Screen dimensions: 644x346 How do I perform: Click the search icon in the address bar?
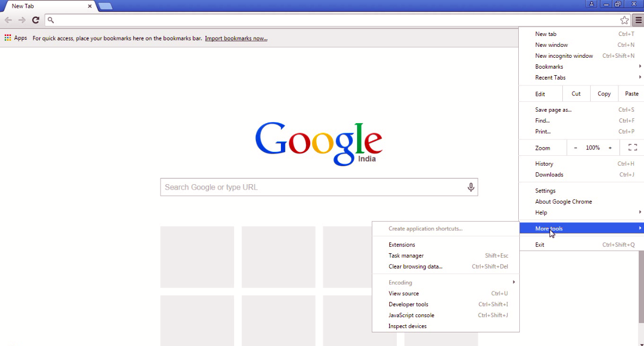pos(51,20)
